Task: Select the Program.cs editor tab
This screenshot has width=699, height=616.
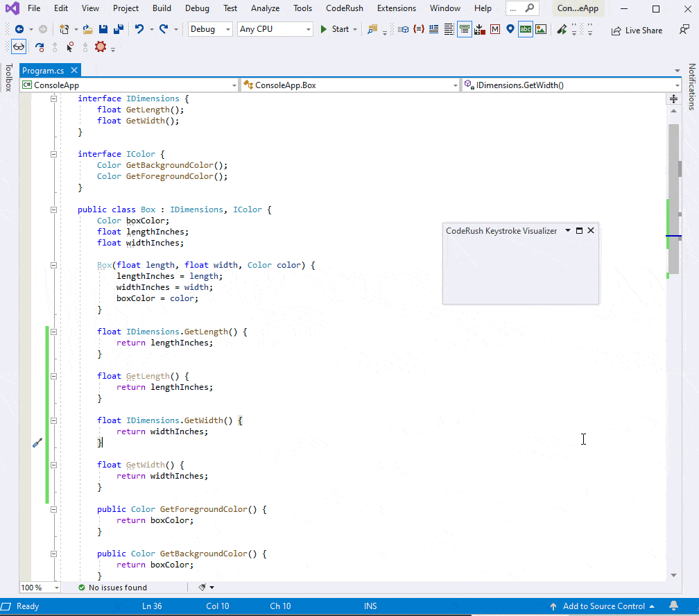Action: coord(44,70)
